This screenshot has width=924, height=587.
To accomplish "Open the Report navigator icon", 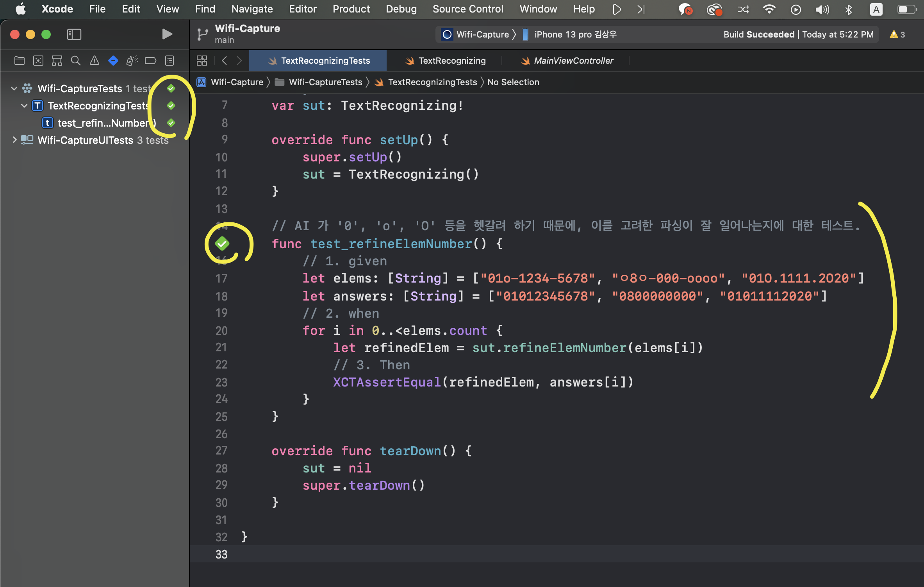I will click(x=169, y=61).
